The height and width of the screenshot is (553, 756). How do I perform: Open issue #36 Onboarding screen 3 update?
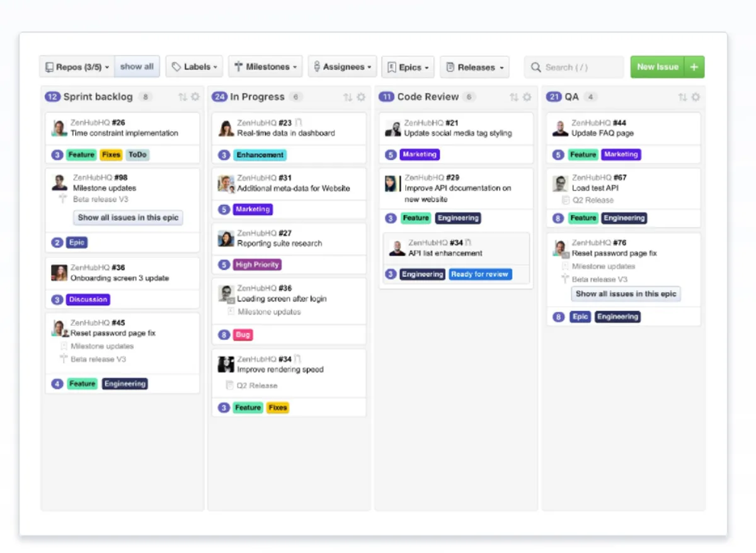(x=120, y=278)
